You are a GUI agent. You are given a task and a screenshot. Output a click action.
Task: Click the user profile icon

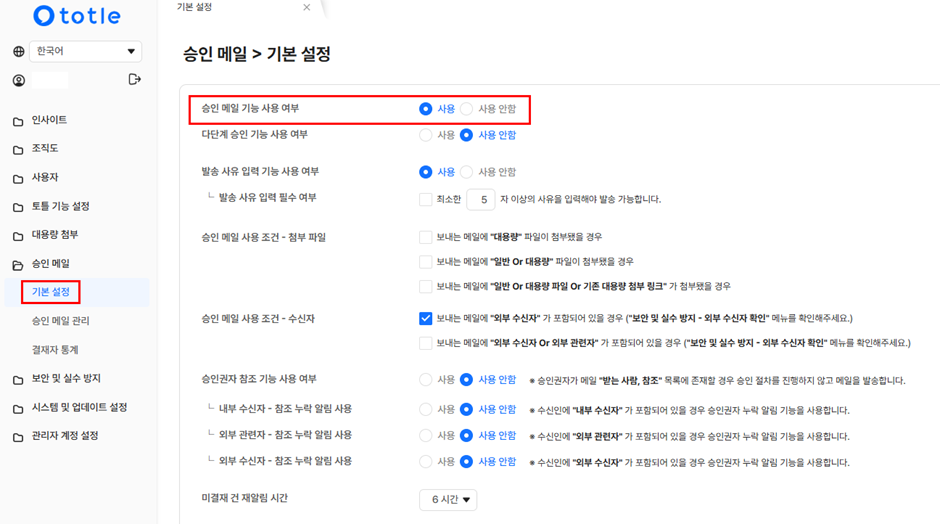(18, 80)
